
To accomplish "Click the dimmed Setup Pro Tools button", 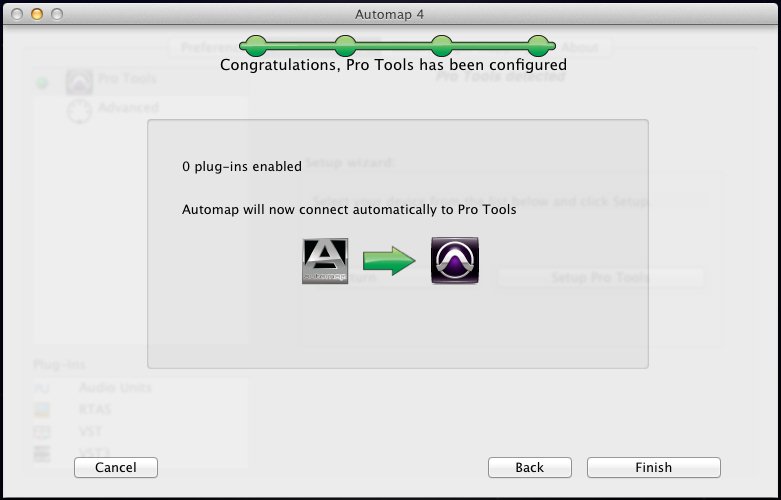I will [x=601, y=277].
